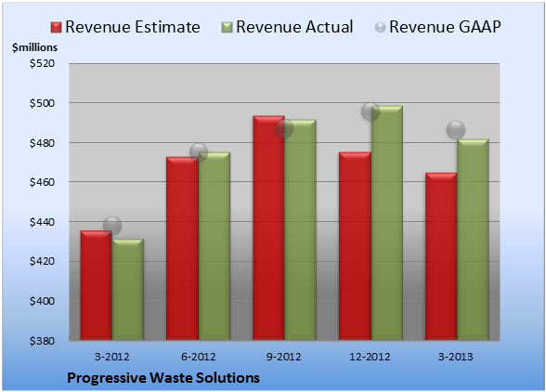Viewport: 546px width, 392px height.
Task: Select the red estimate bar for 3-2012
Action: click(97, 285)
